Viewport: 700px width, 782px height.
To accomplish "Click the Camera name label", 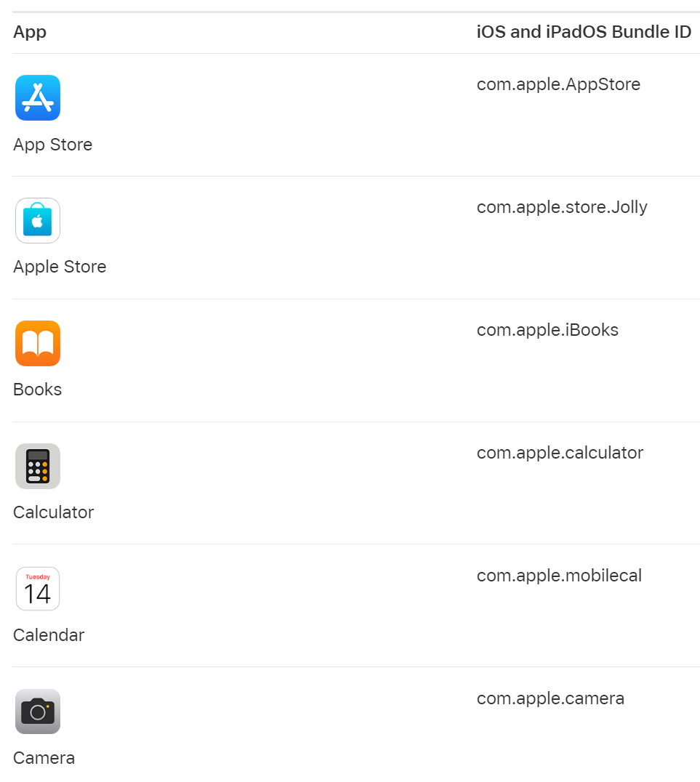I will click(44, 758).
